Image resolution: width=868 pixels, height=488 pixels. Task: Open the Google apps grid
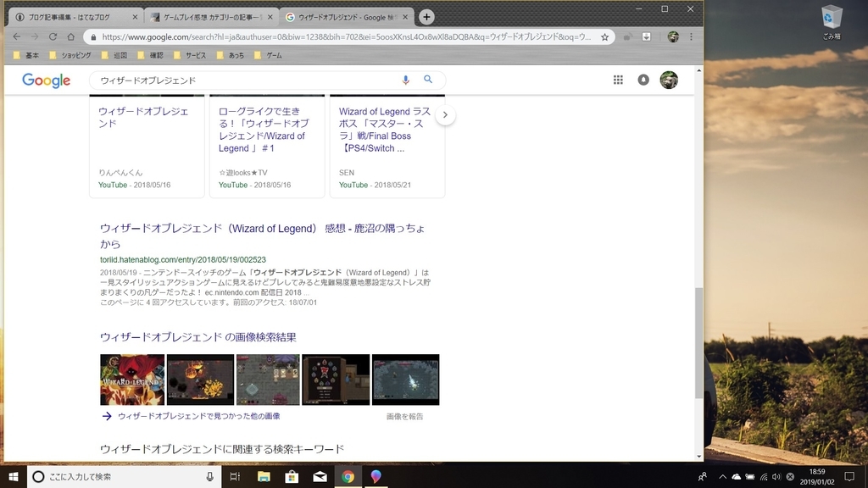[618, 80]
